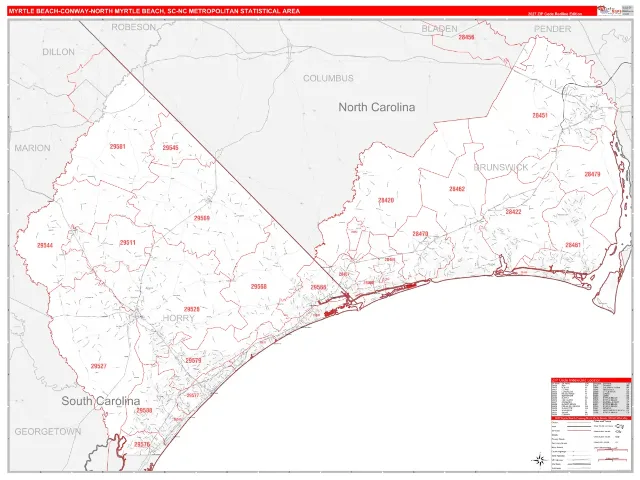Screen dimensions: 640x480
Task: Click ZIP code label 29566
Action: point(318,288)
